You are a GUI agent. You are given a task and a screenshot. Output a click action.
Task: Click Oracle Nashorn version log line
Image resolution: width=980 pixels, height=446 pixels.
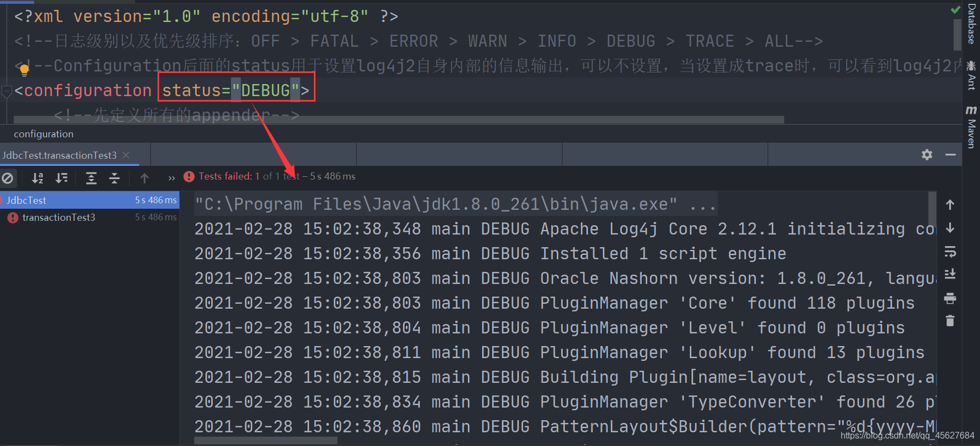click(565, 278)
